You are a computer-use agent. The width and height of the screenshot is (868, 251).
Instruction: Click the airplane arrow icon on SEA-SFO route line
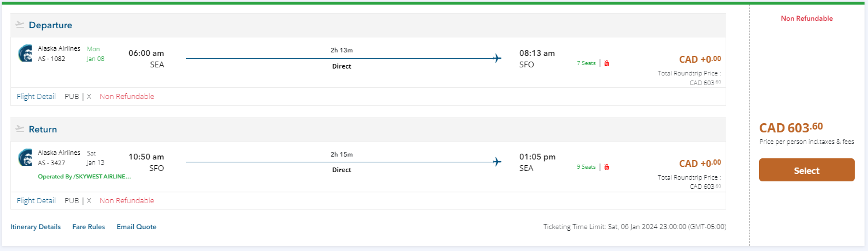497,58
